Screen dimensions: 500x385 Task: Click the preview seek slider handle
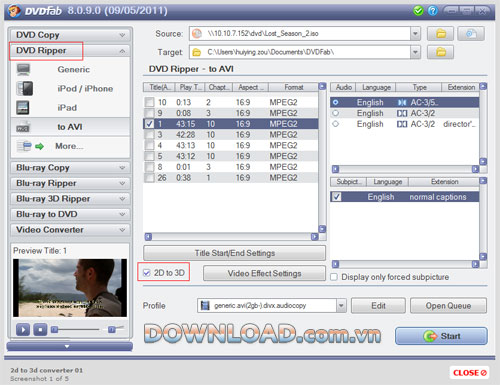tap(55, 330)
